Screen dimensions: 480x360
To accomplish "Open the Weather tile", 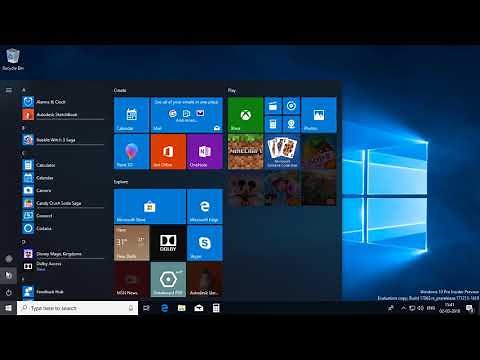I will pos(131,243).
